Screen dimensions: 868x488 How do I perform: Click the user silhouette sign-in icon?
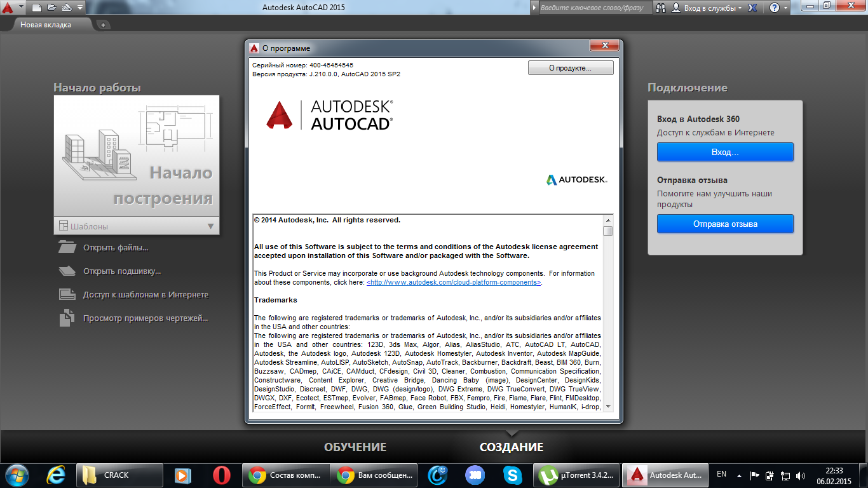click(x=677, y=8)
